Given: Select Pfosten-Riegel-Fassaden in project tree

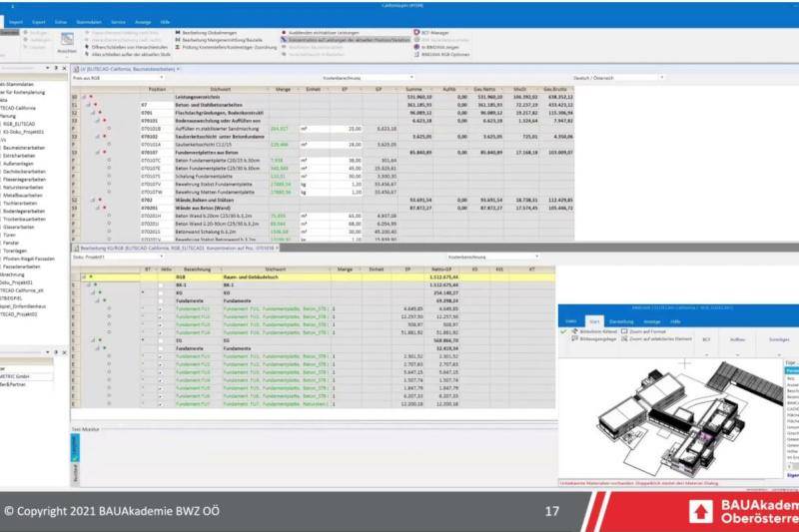Looking at the screenshot, I should pyautogui.click(x=29, y=259).
